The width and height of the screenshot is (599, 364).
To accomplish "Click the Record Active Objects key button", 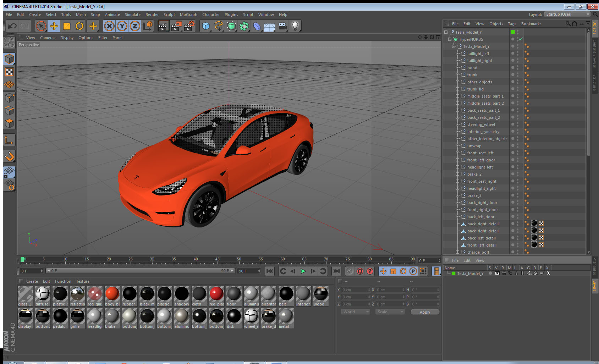I will [350, 271].
